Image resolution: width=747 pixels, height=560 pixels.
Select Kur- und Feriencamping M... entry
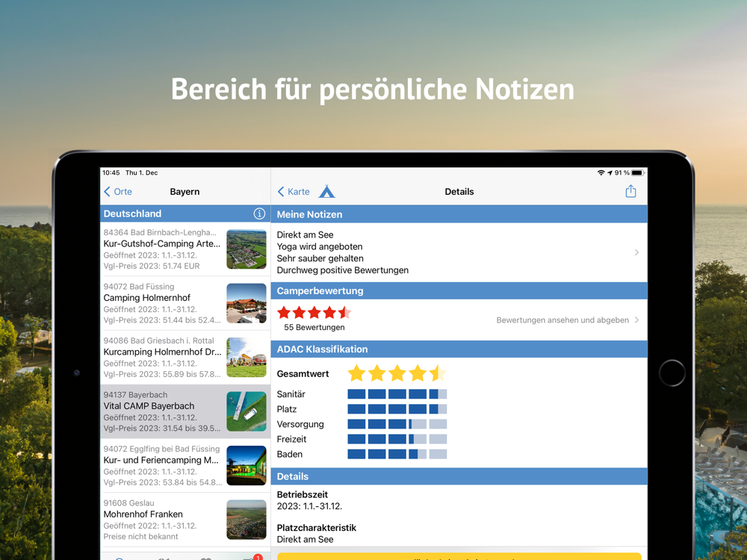[x=185, y=466]
